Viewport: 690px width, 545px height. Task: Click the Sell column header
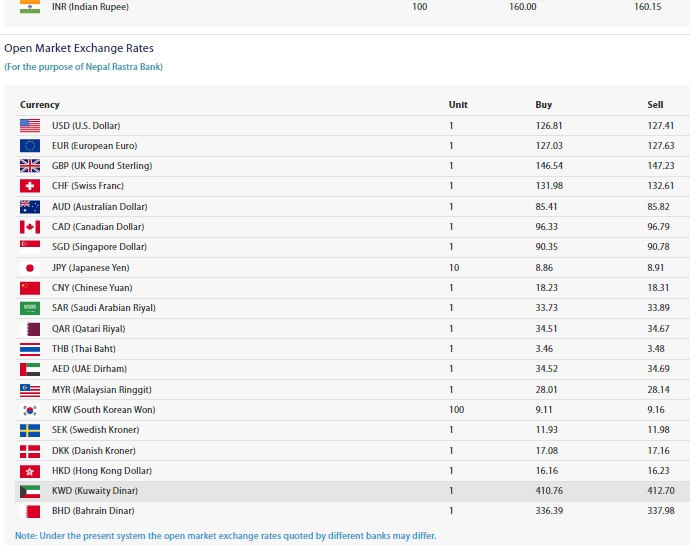click(655, 105)
